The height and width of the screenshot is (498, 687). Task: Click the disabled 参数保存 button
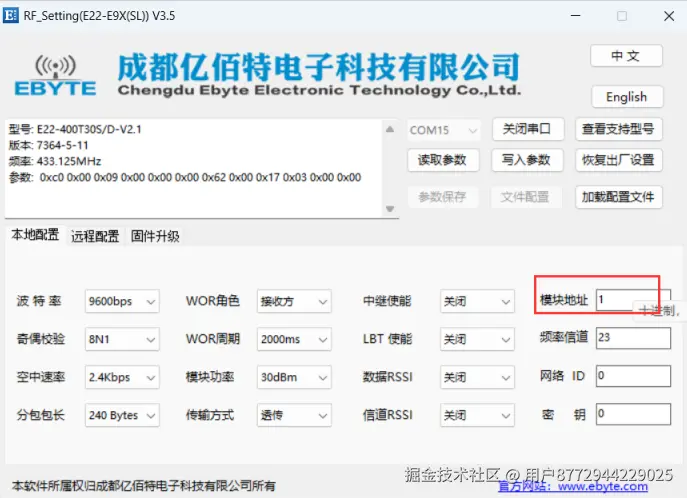[443, 197]
